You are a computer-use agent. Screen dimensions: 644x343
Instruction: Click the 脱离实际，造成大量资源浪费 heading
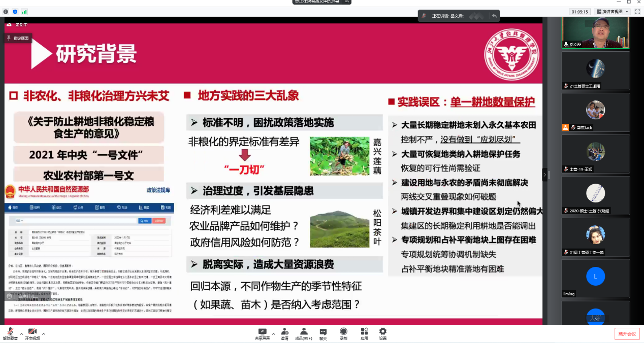269,264
